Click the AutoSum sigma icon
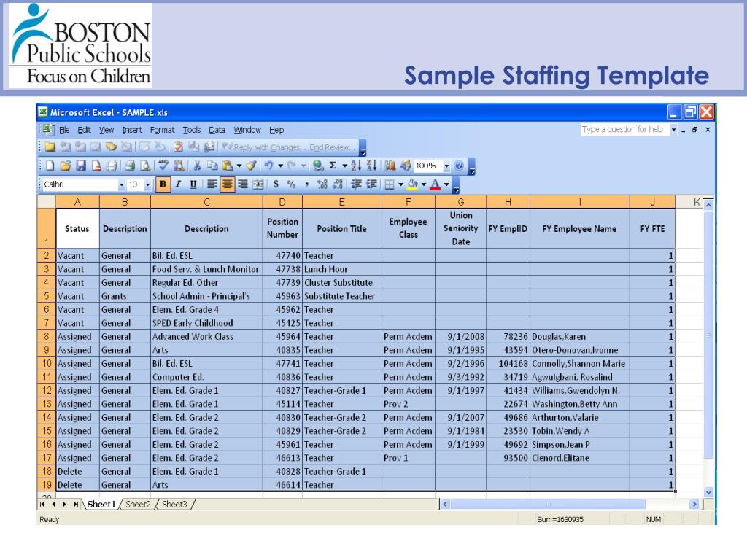The height and width of the screenshot is (560, 747). click(x=333, y=166)
